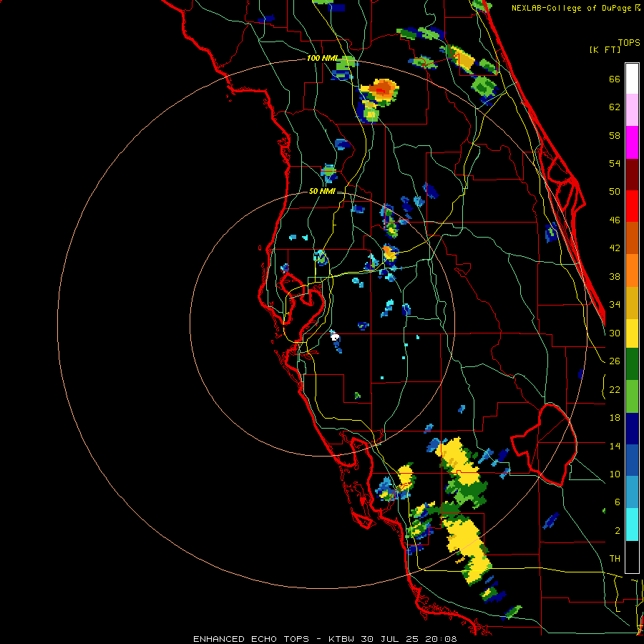
Task: Click the cyan swatch for 2 kft
Action: pos(632,525)
